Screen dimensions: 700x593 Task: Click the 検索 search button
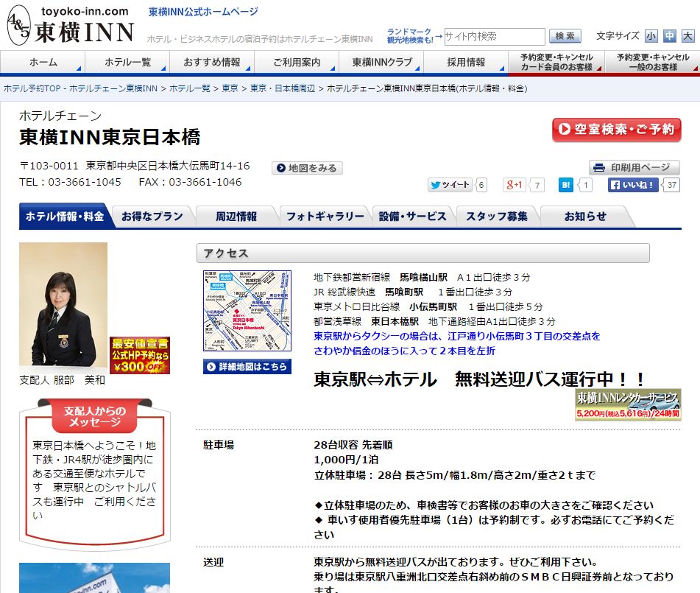pos(565,36)
